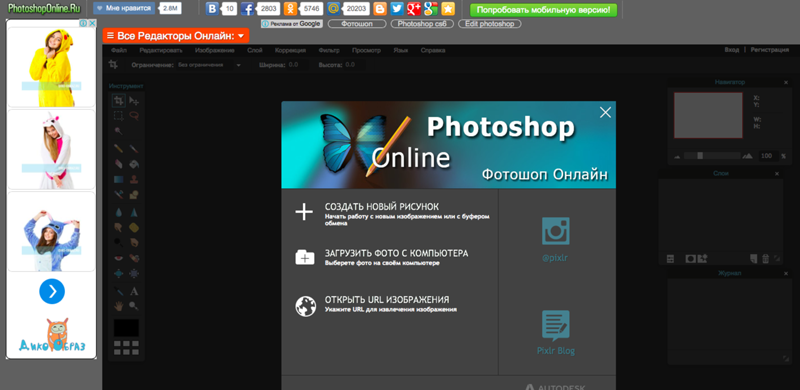
Task: Share via VK icon
Action: (x=212, y=9)
